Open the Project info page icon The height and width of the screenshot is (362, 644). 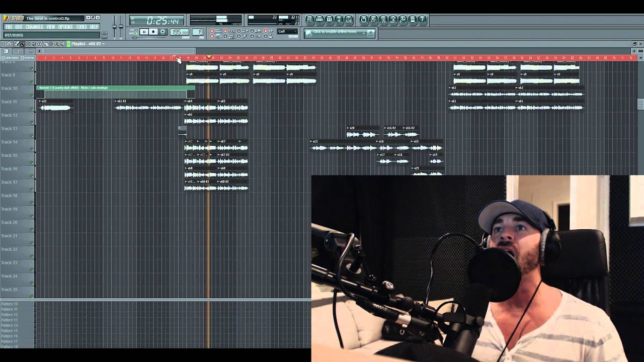pos(413,20)
